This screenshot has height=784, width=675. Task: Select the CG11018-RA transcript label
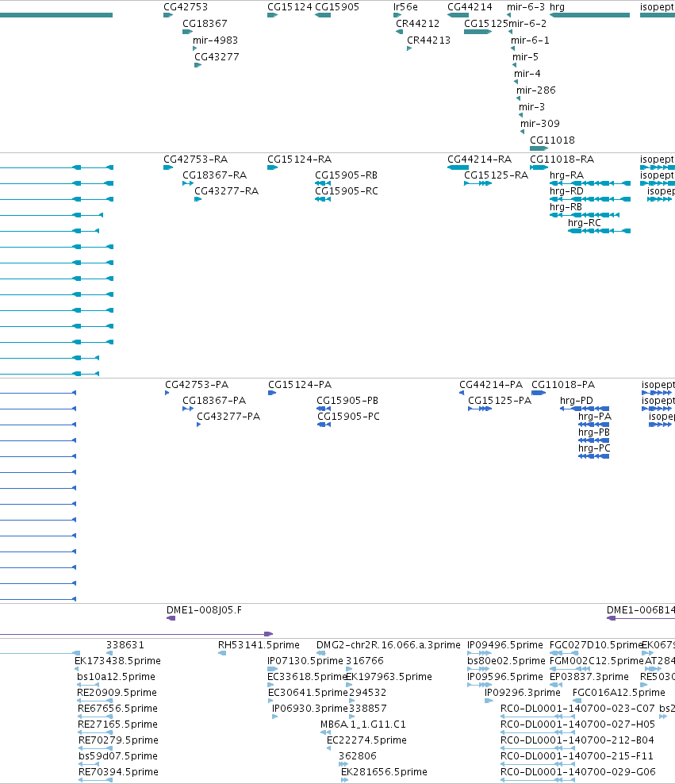point(562,159)
